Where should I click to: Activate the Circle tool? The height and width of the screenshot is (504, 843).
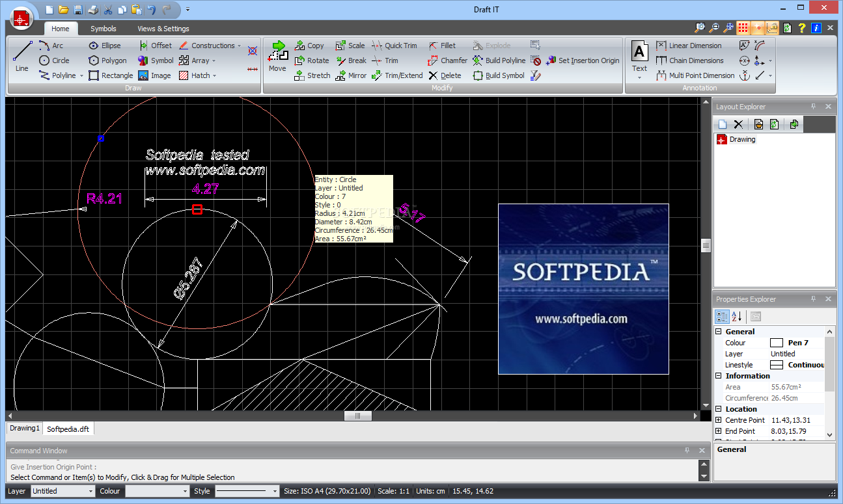click(x=54, y=60)
